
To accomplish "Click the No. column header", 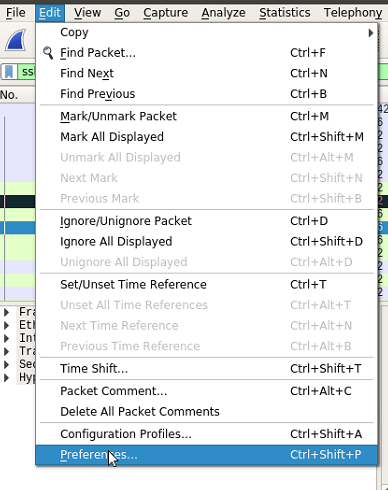I will click(x=17, y=95).
